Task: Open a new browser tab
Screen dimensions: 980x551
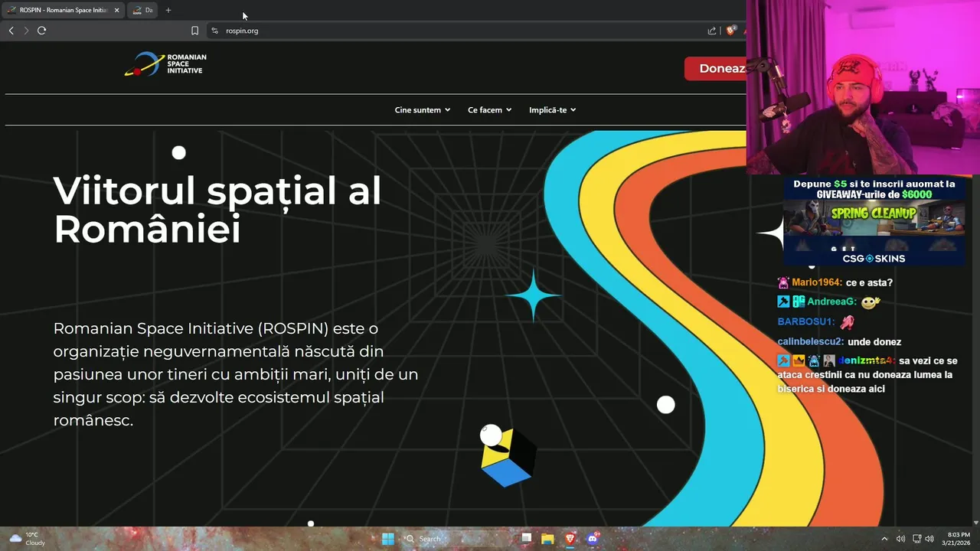Action: (x=168, y=10)
